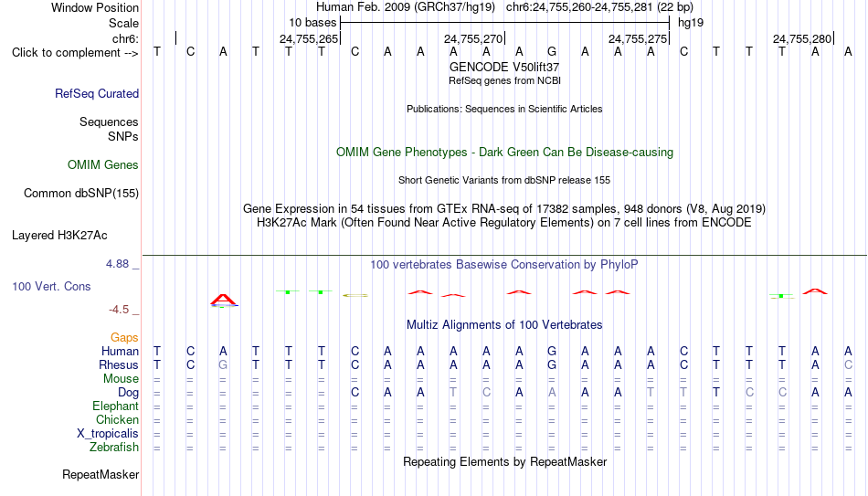Open the RefSeq Curated track settings
This screenshot has width=868, height=496.
(x=97, y=93)
